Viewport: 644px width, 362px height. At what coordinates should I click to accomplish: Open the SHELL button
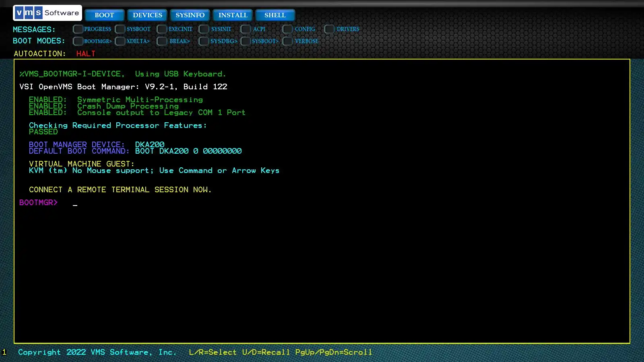click(x=275, y=15)
